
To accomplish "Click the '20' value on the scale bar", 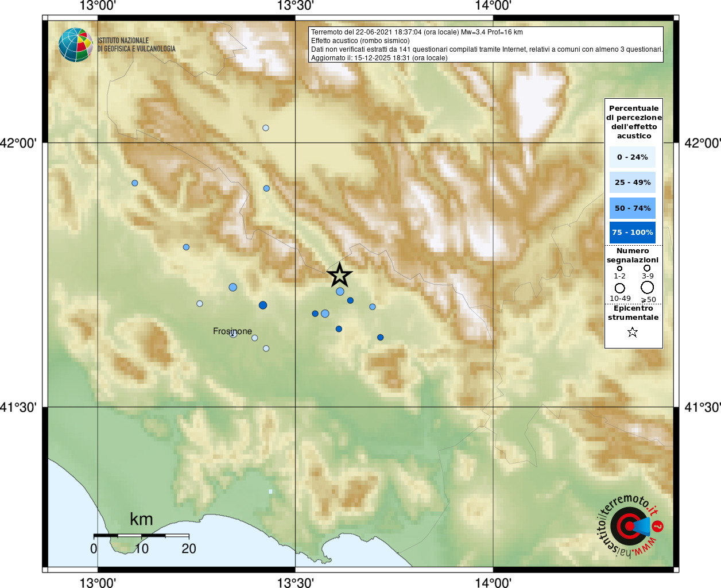I will click(x=189, y=549).
